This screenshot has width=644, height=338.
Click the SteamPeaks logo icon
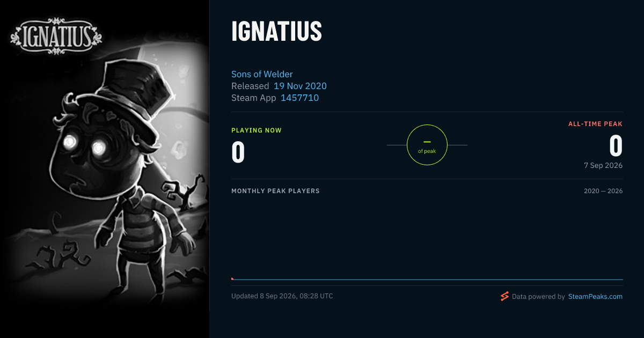(504, 296)
